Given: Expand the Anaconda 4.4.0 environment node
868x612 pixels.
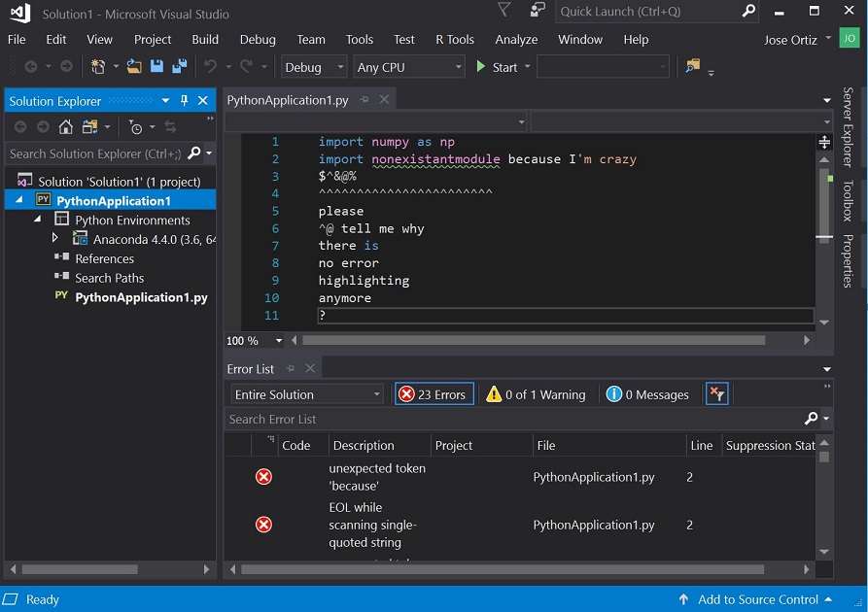Looking at the screenshot, I should [x=55, y=238].
